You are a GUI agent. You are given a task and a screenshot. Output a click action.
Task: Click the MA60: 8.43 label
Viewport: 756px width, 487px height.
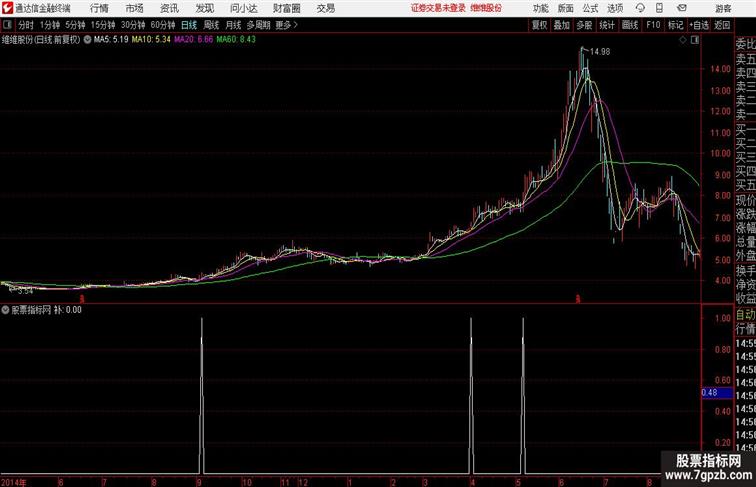coord(236,40)
